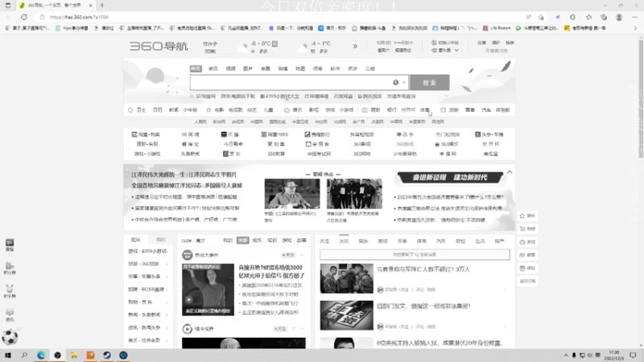Open the 奋进新征程 建功新时代 banner
The width and height of the screenshot is (644, 362).
pyautogui.click(x=450, y=177)
